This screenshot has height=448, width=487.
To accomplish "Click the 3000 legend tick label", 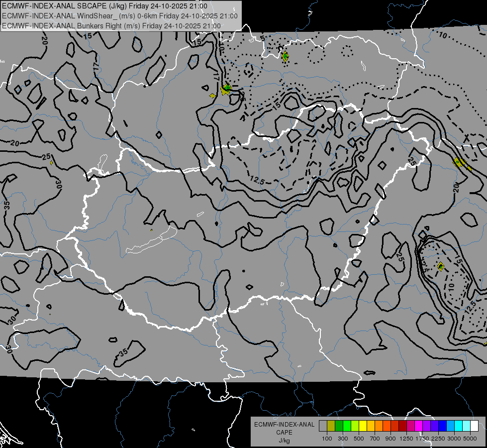I will tap(454, 439).
